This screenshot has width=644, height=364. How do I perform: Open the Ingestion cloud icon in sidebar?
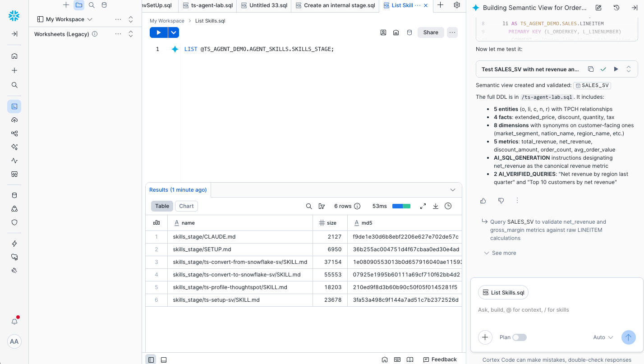click(14, 120)
